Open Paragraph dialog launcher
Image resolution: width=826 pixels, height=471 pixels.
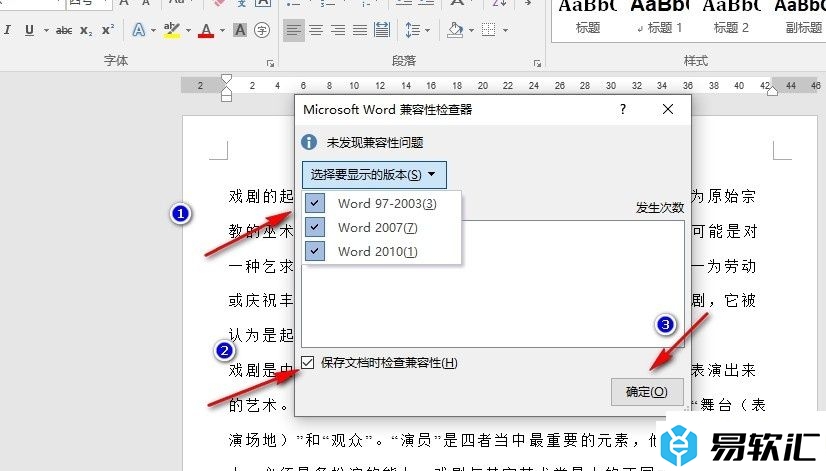tap(537, 63)
